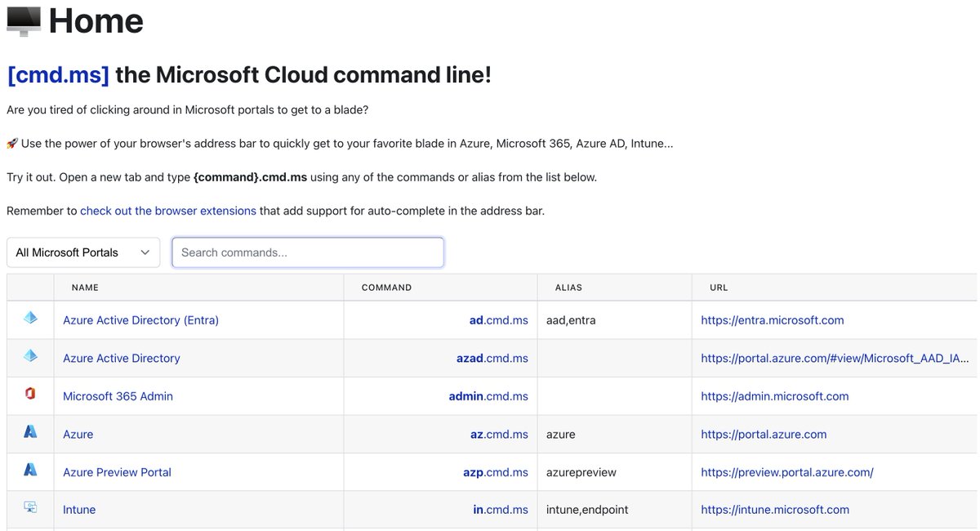Click the admin.cmd.ms command link
This screenshot has height=531, width=980.
click(x=488, y=396)
